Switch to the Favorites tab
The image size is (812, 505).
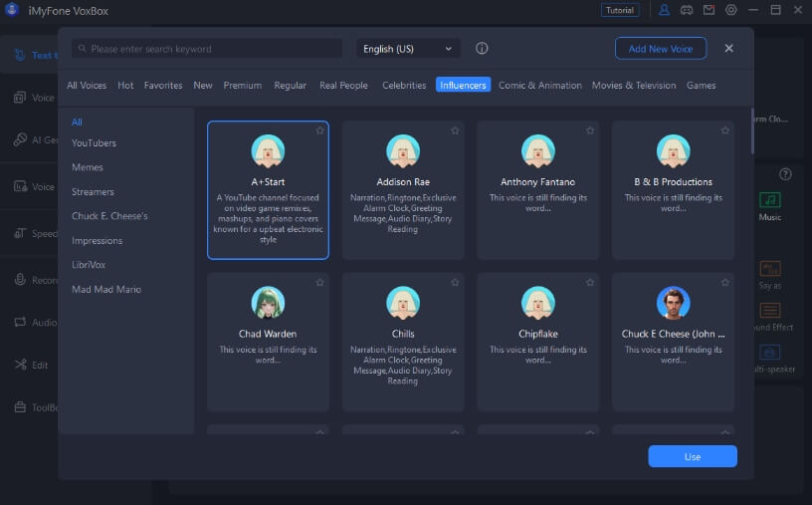tap(163, 85)
